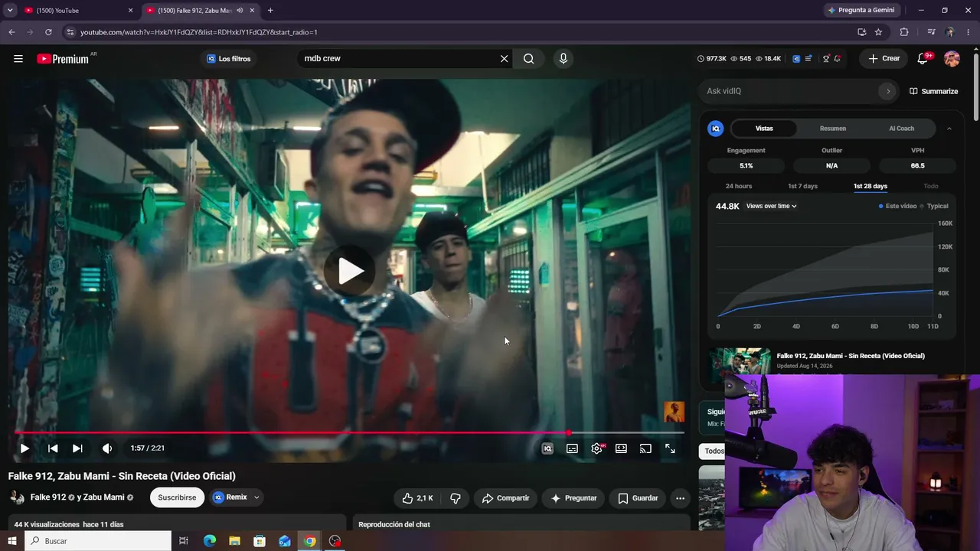The image size is (980, 551).
Task: Skip to the previous video
Action: click(53, 448)
